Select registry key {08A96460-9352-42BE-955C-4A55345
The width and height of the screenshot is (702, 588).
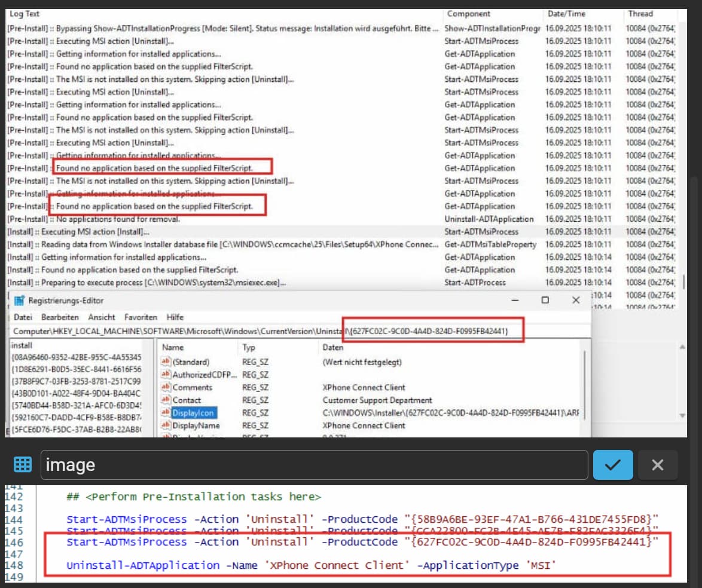[x=76, y=357]
